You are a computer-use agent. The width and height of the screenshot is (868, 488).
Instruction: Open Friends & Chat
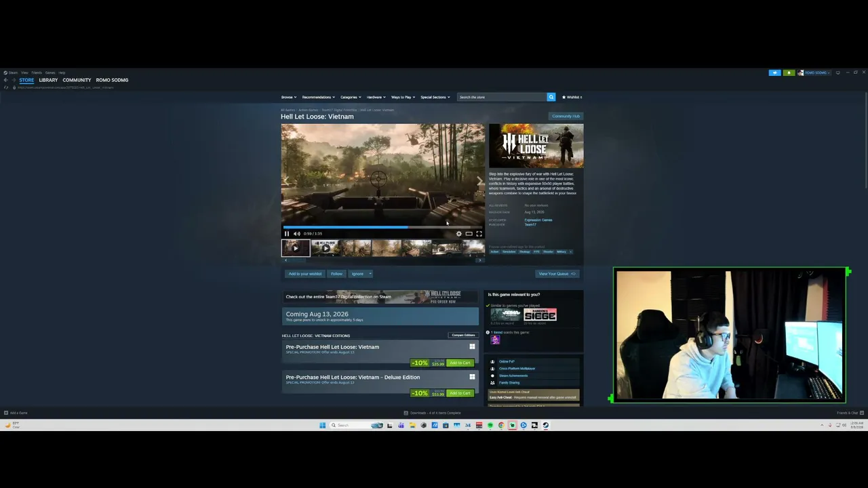click(x=850, y=413)
